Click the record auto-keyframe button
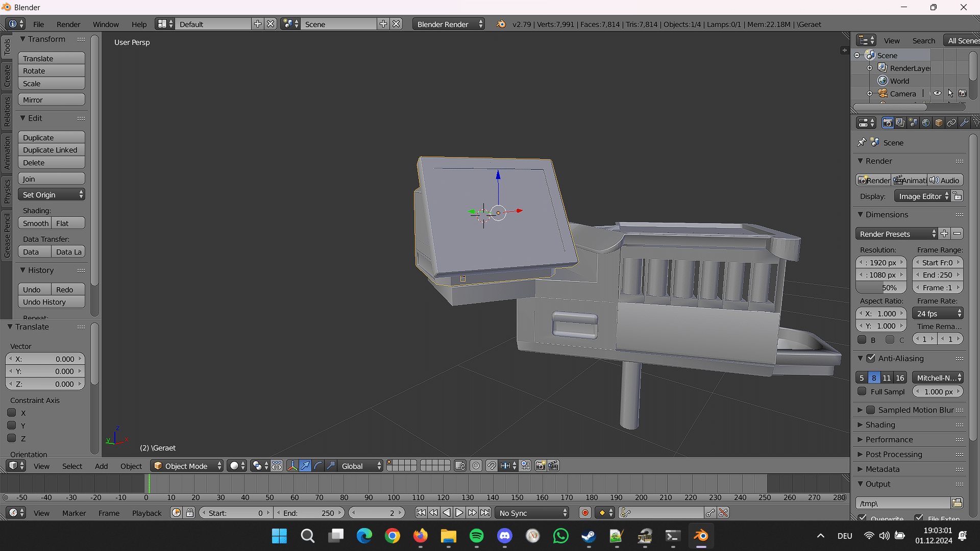Image resolution: width=980 pixels, height=551 pixels. (x=585, y=513)
